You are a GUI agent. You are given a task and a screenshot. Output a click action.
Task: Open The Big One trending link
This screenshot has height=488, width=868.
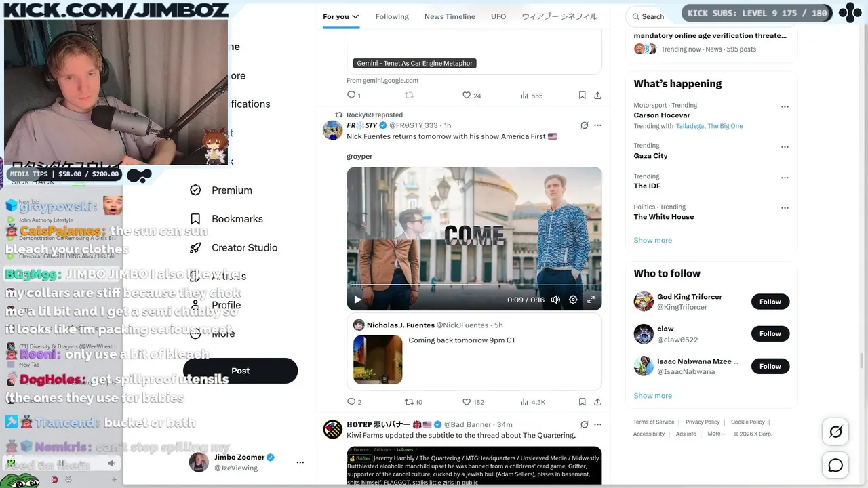pos(725,126)
